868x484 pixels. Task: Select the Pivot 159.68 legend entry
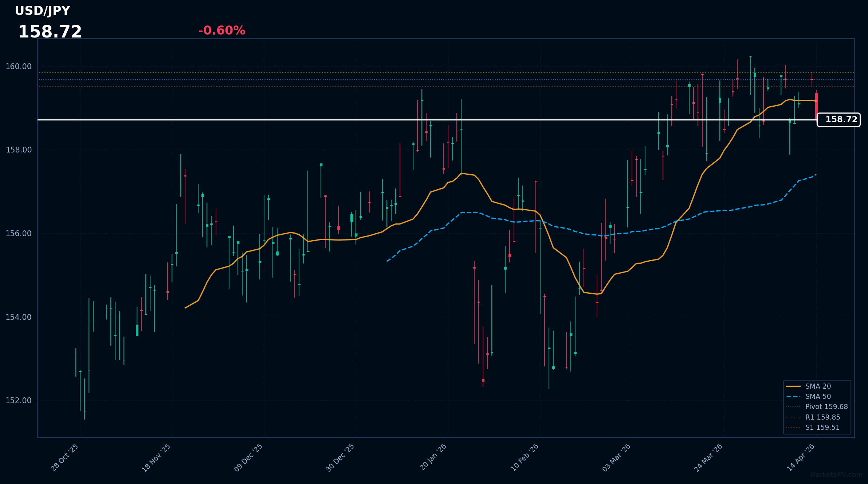(x=818, y=407)
